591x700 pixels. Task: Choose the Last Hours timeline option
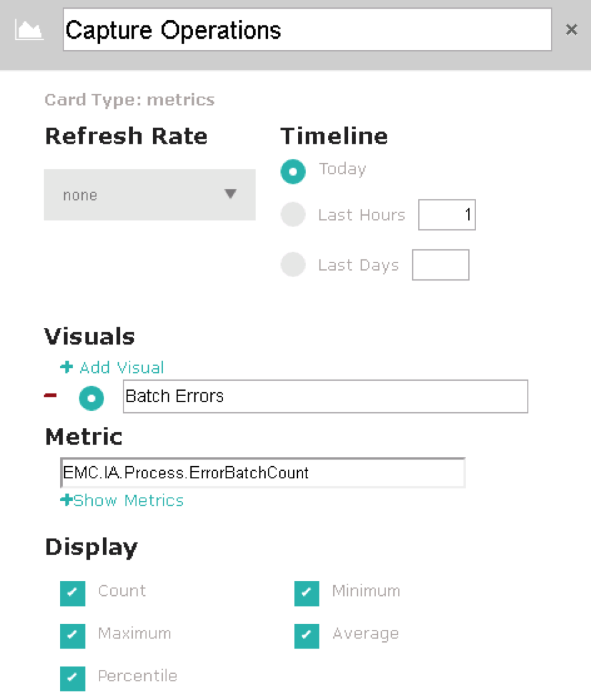click(292, 214)
